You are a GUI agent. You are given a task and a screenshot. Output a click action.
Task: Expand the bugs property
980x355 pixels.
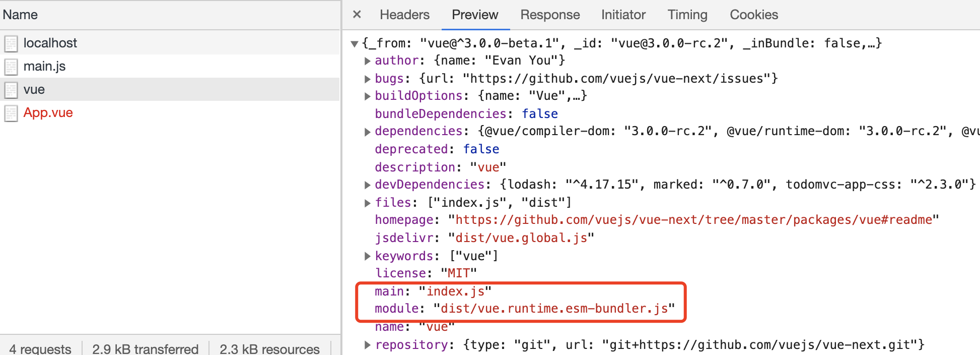368,79
